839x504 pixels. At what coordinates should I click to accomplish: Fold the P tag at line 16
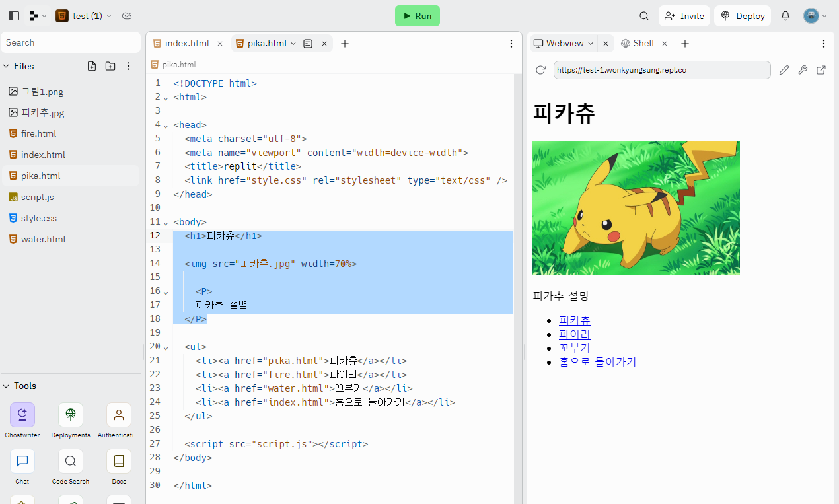166,292
